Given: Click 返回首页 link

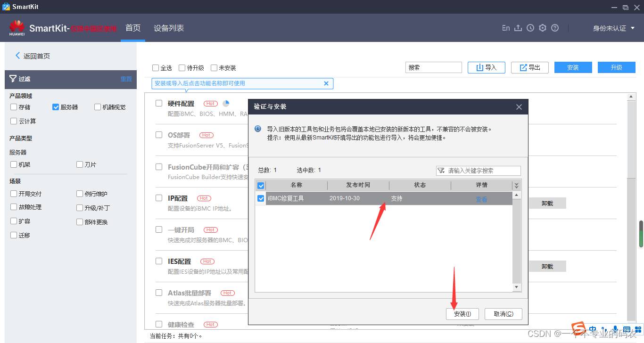Looking at the screenshot, I should pos(37,56).
